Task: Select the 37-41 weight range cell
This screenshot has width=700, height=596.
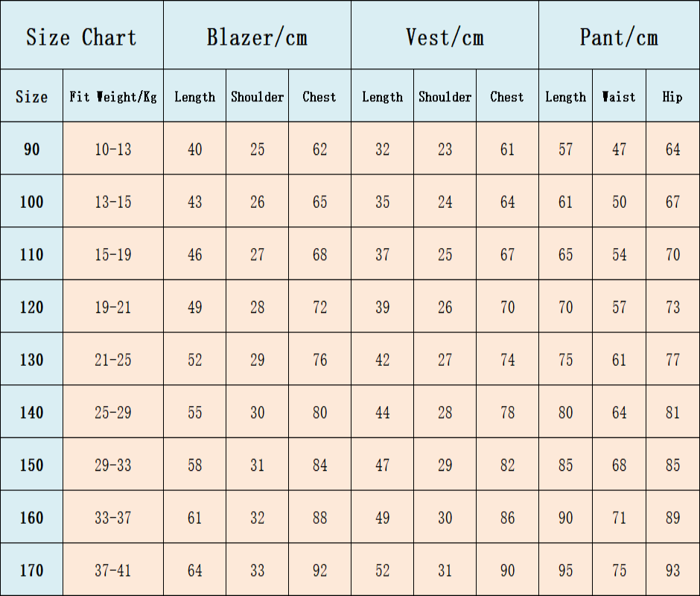Action: [113, 570]
